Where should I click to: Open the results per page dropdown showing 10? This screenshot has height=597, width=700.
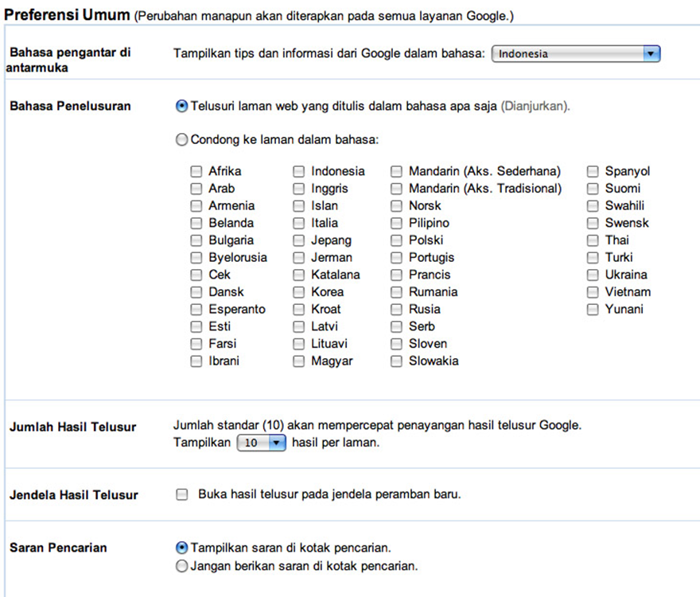261,443
